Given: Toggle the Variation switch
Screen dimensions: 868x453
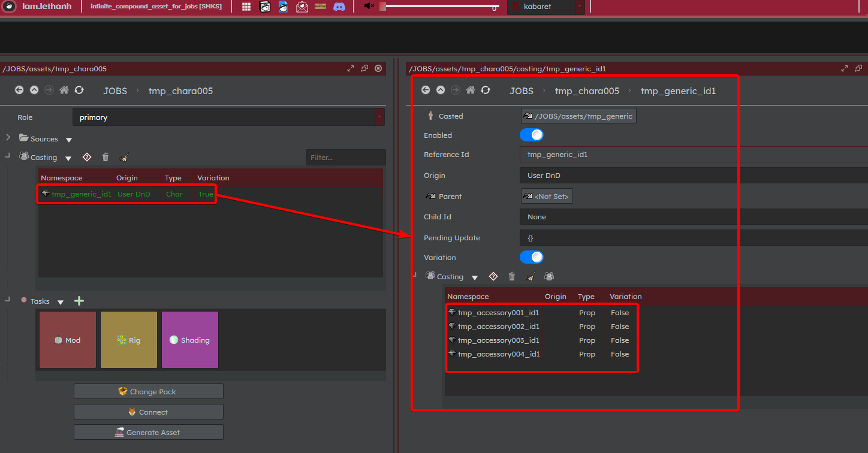Looking at the screenshot, I should 532,257.
